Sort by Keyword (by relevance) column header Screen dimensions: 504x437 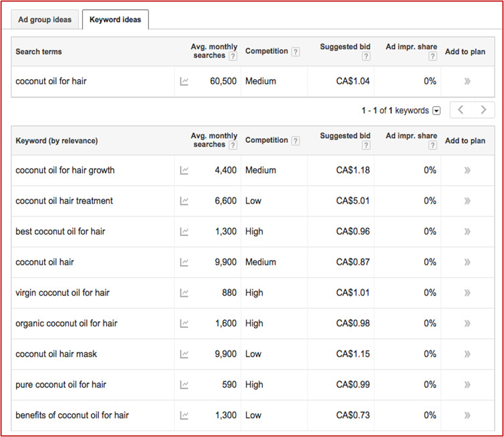57,141
